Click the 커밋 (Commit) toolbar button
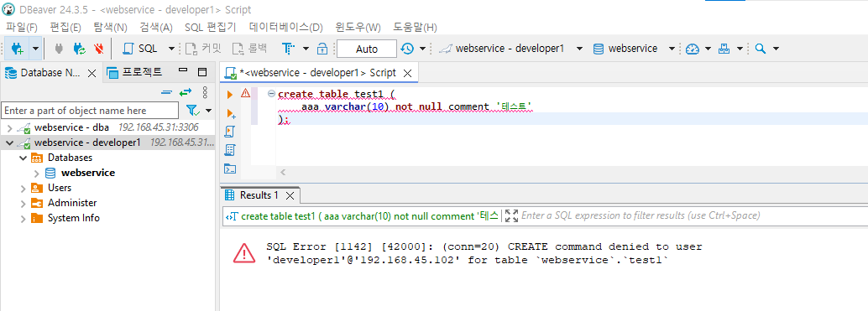Viewport: 868px width, 311px height. pos(202,49)
